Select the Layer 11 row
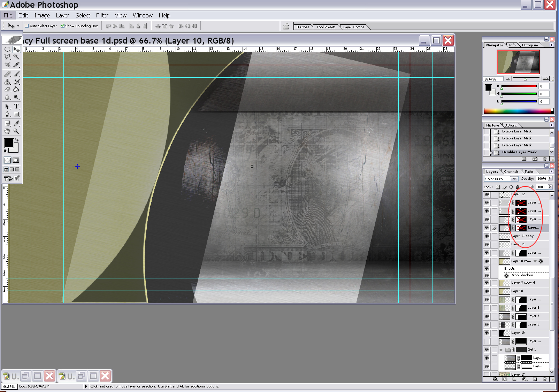Screen dimensions: 559x392 [524, 244]
